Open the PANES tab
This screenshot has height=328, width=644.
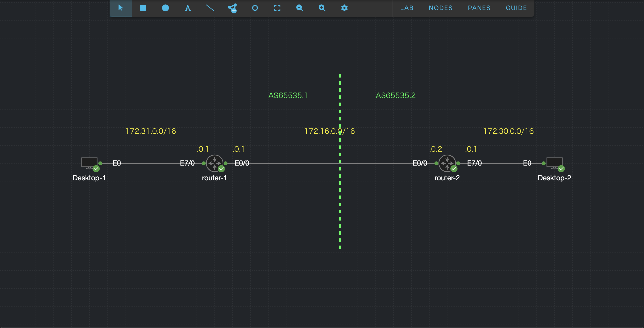coord(479,8)
